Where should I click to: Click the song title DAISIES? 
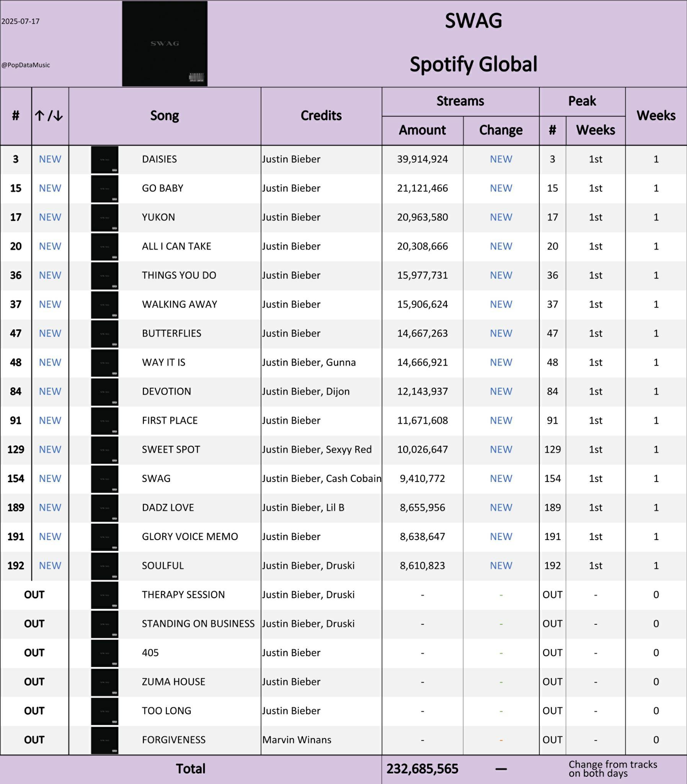coord(160,159)
